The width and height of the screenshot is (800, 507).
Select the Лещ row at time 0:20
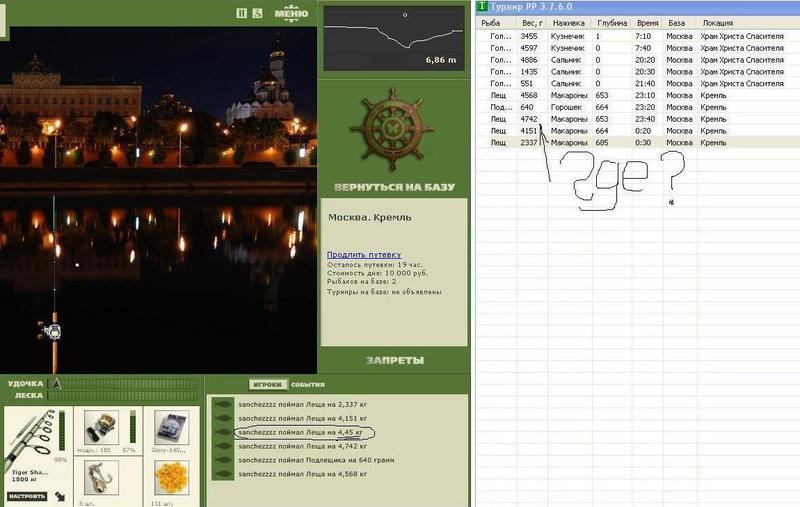coord(638,131)
